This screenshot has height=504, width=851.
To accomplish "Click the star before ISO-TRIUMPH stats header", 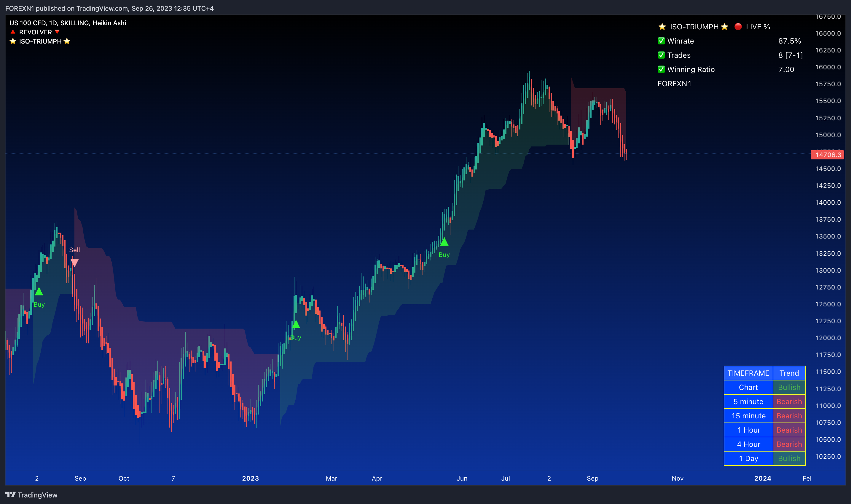I will tap(662, 26).
